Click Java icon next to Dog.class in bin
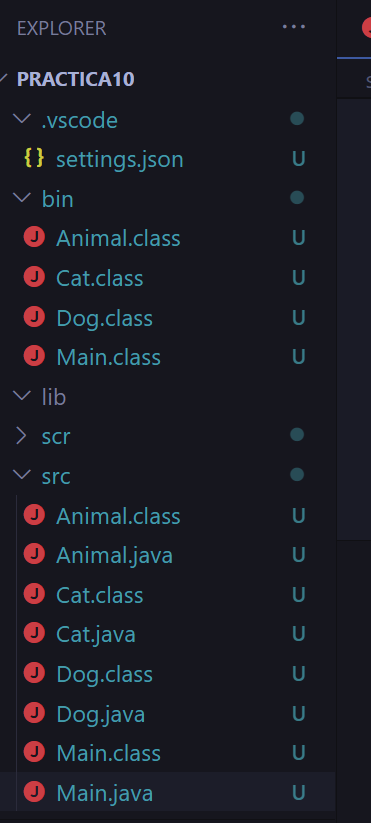371x823 pixels. [34, 317]
